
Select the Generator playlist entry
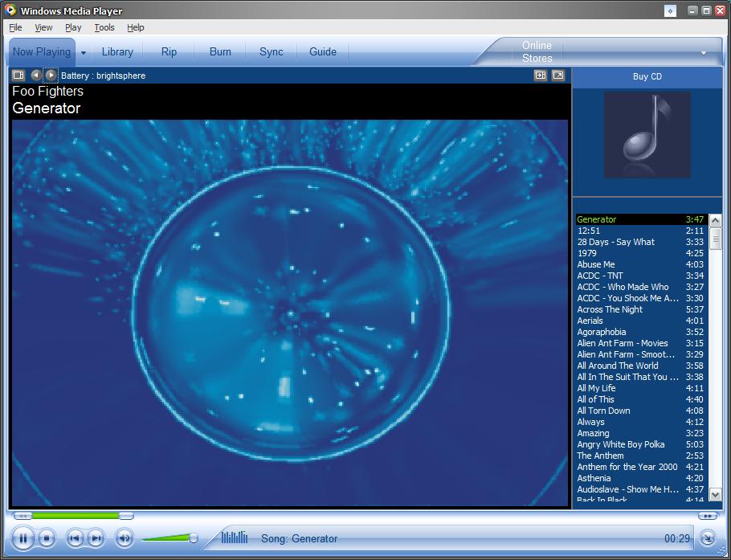coord(642,219)
